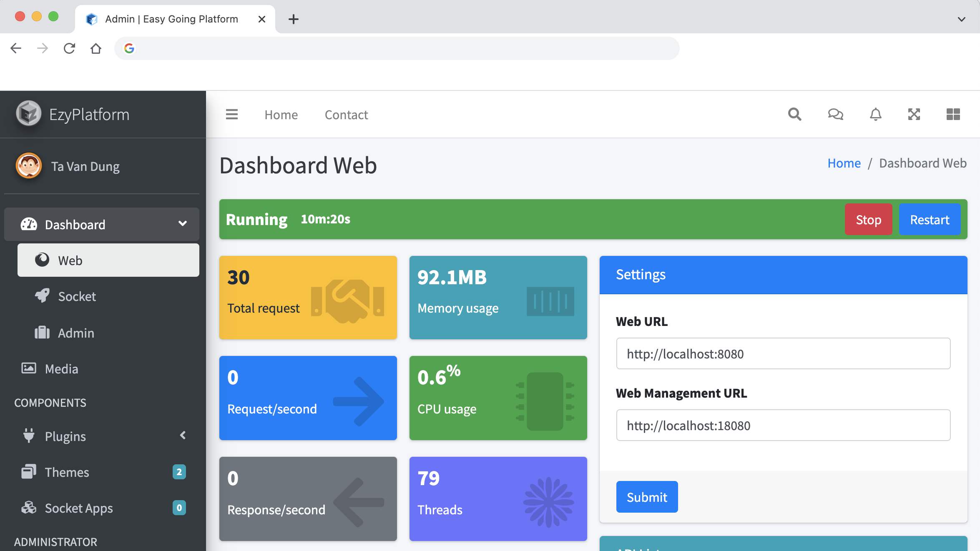Open the grid apps icon in navbar
Image resolution: width=980 pixels, height=551 pixels.
(953, 114)
